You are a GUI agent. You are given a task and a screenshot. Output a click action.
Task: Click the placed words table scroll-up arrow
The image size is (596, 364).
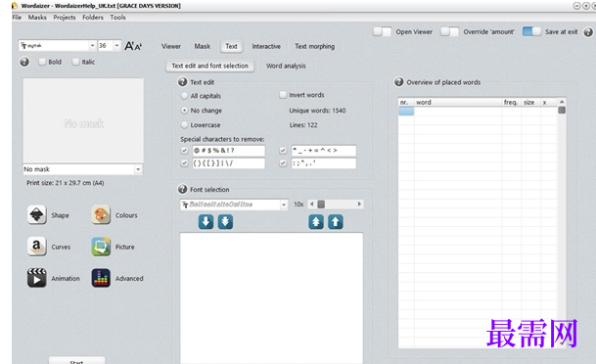[x=562, y=102]
